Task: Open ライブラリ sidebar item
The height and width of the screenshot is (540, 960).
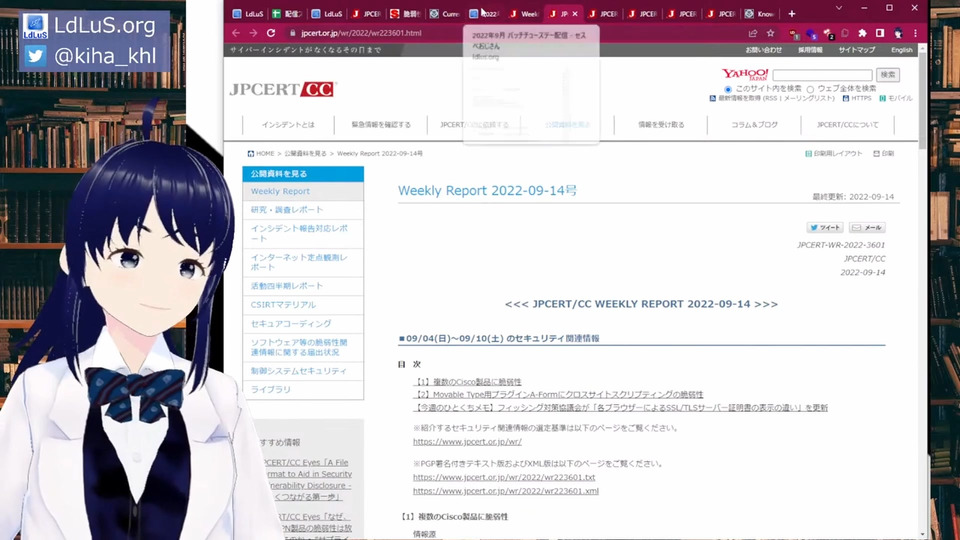Action: tap(303, 389)
